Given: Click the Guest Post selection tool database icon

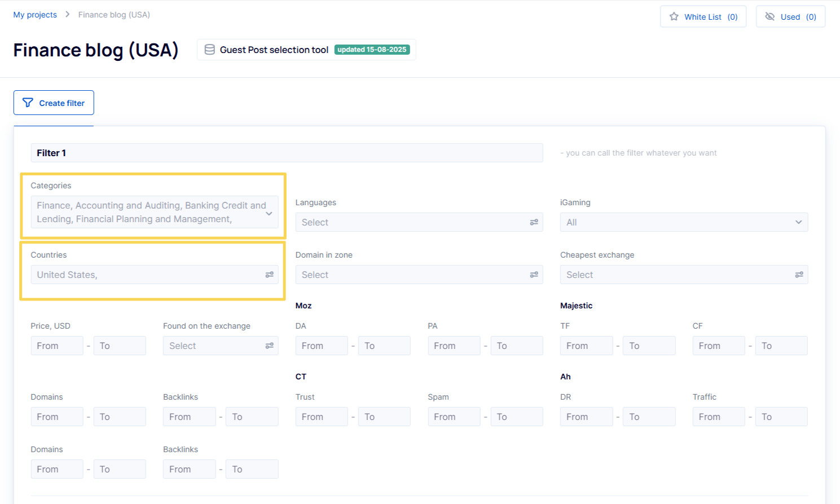Looking at the screenshot, I should click(x=209, y=50).
